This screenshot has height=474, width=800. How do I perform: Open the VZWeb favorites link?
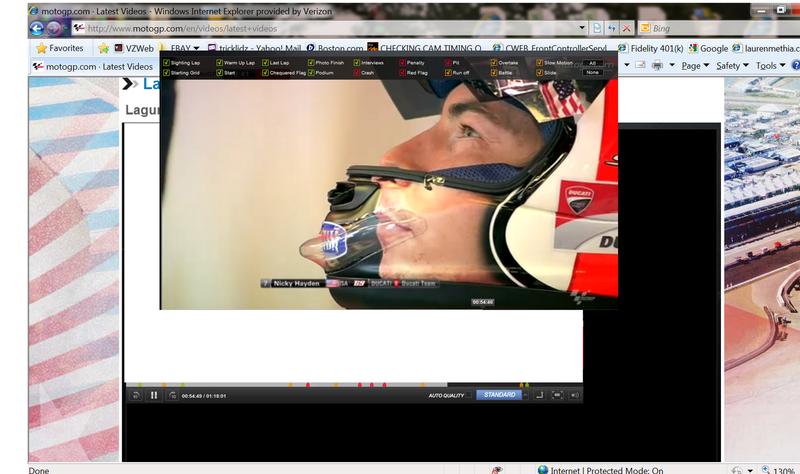pos(134,48)
